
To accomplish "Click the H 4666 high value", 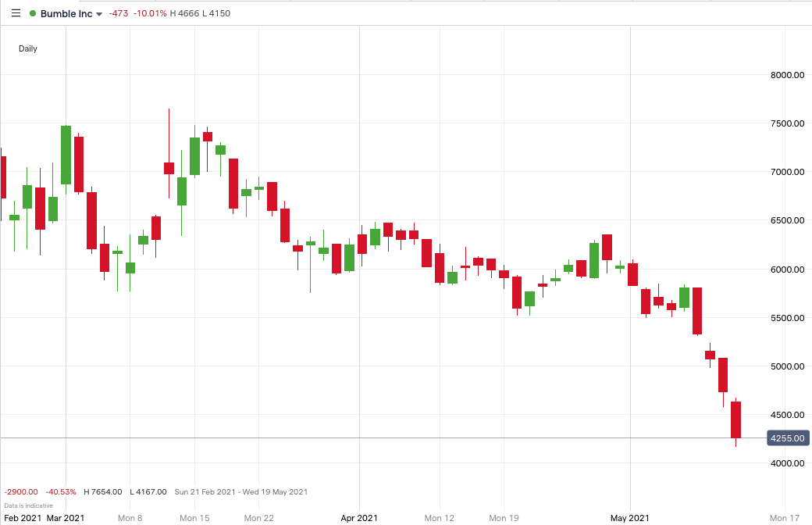I will point(185,13).
